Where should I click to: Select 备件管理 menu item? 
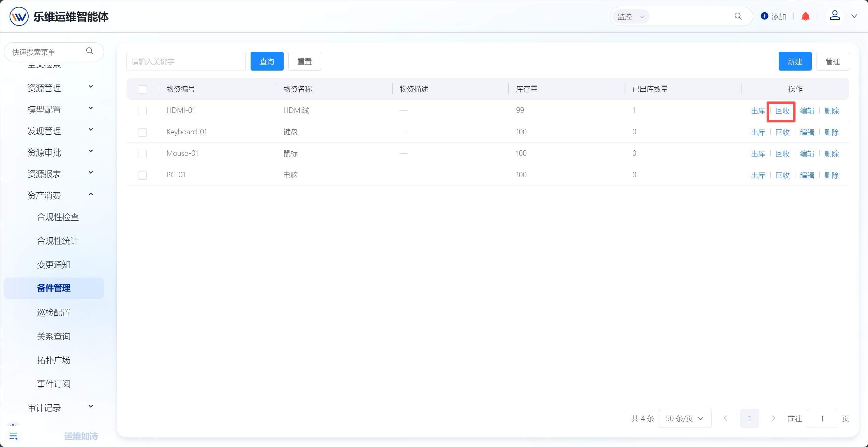54,288
